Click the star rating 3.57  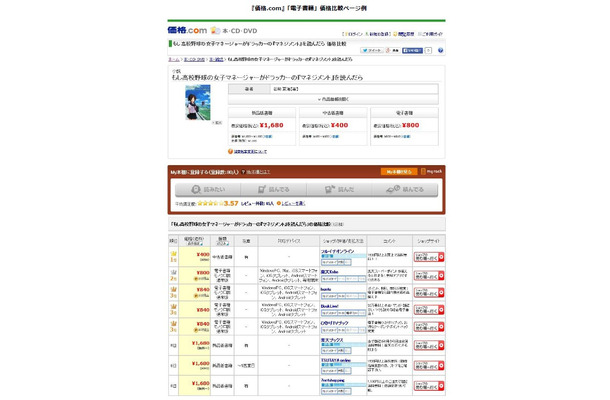(218, 203)
